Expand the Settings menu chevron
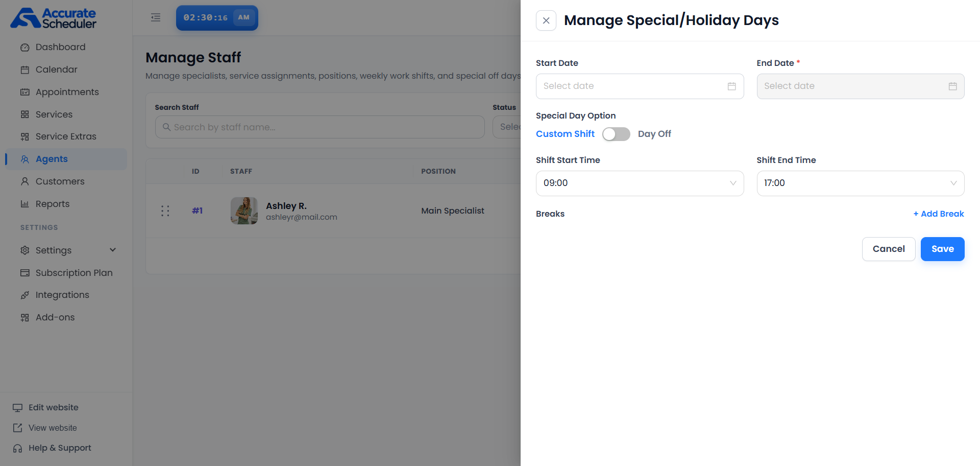Image resolution: width=980 pixels, height=466 pixels. click(x=113, y=250)
